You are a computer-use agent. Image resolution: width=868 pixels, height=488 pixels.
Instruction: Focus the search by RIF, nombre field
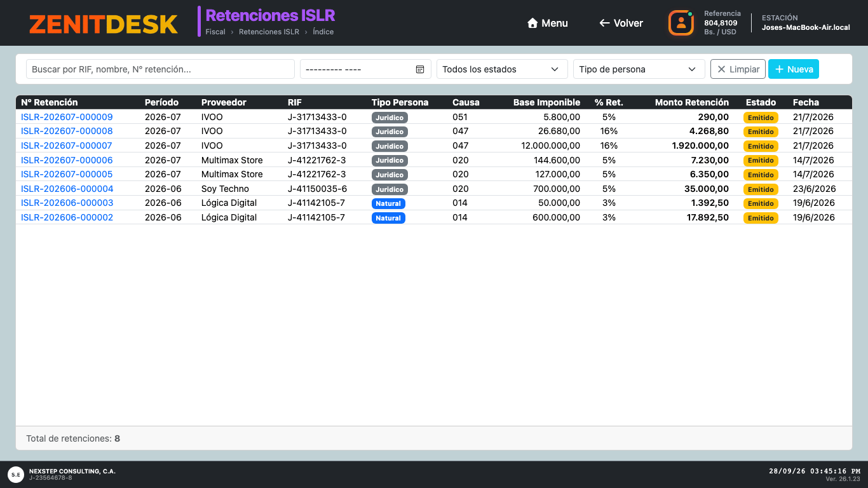(x=160, y=69)
